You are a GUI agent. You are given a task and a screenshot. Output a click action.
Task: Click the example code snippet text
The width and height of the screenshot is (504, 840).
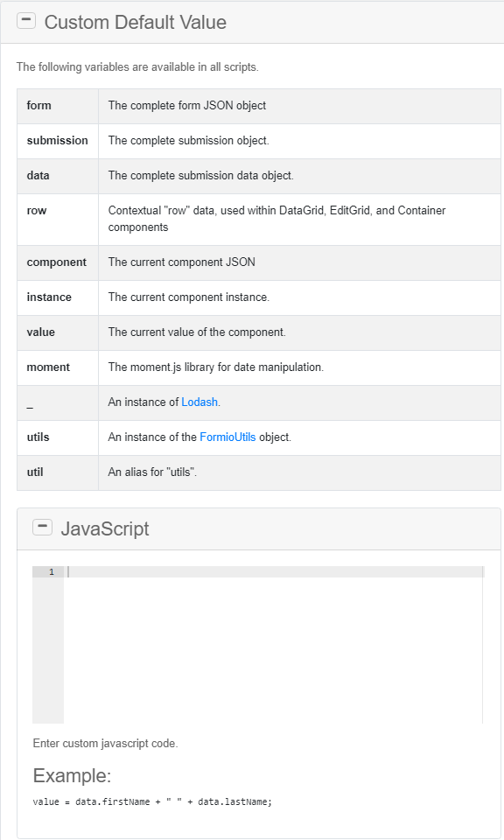pyautogui.click(x=153, y=801)
